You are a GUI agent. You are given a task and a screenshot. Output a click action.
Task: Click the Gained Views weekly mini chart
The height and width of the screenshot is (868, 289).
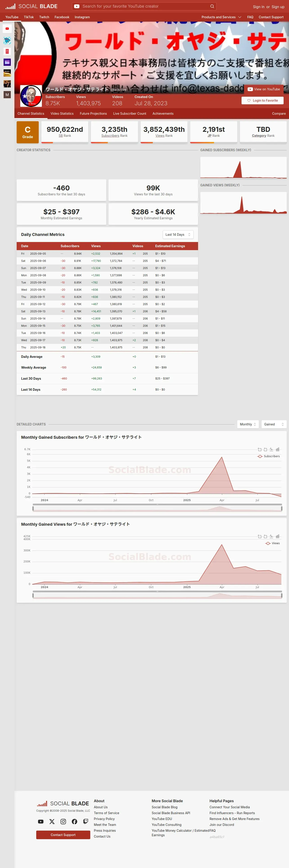(244, 203)
